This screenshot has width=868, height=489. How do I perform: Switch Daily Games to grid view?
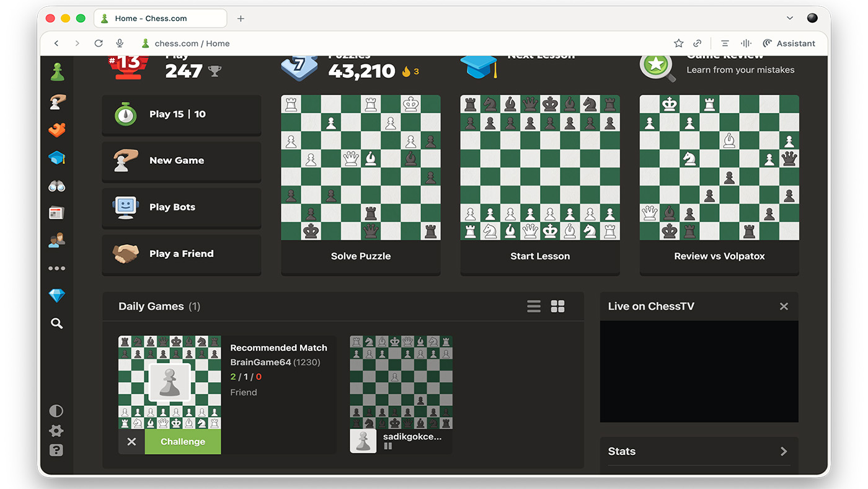pos(558,307)
